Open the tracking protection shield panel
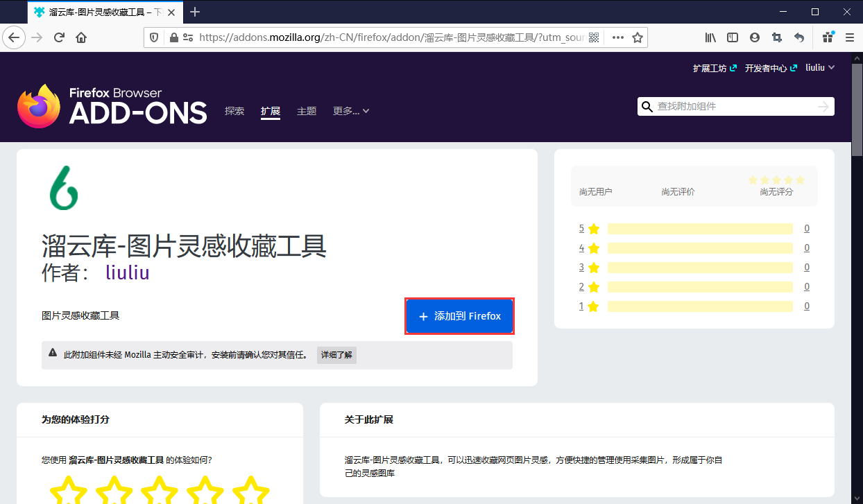Viewport: 863px width, 504px height. pos(154,37)
